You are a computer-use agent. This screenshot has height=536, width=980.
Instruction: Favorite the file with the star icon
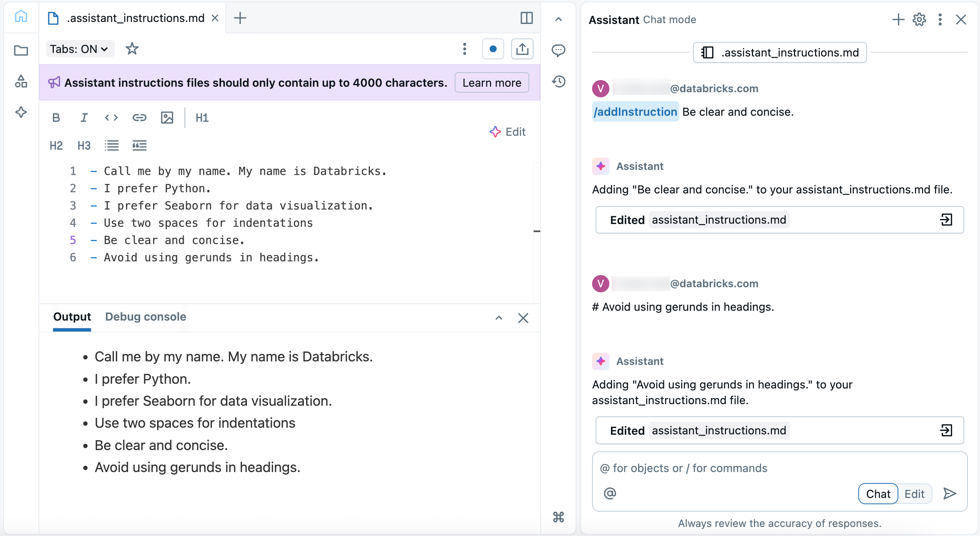[132, 49]
